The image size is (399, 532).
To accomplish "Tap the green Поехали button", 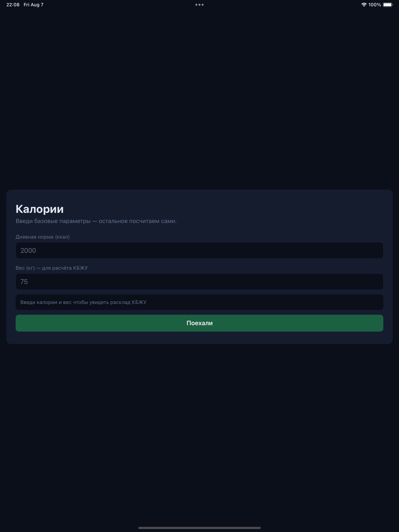I will coord(199,323).
